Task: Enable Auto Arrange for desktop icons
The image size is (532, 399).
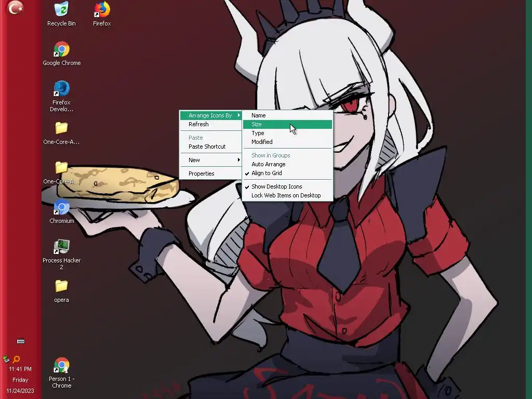Action: click(x=287, y=164)
